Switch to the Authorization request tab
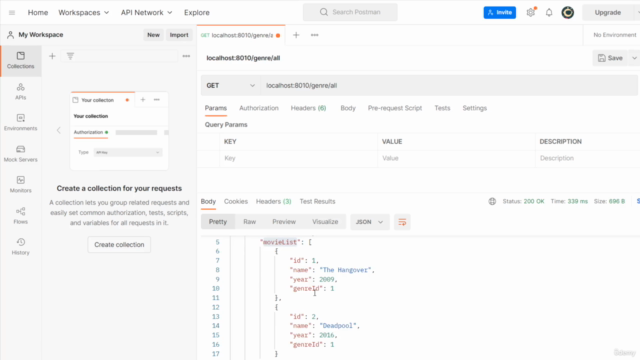The height and width of the screenshot is (360, 640). pyautogui.click(x=259, y=108)
